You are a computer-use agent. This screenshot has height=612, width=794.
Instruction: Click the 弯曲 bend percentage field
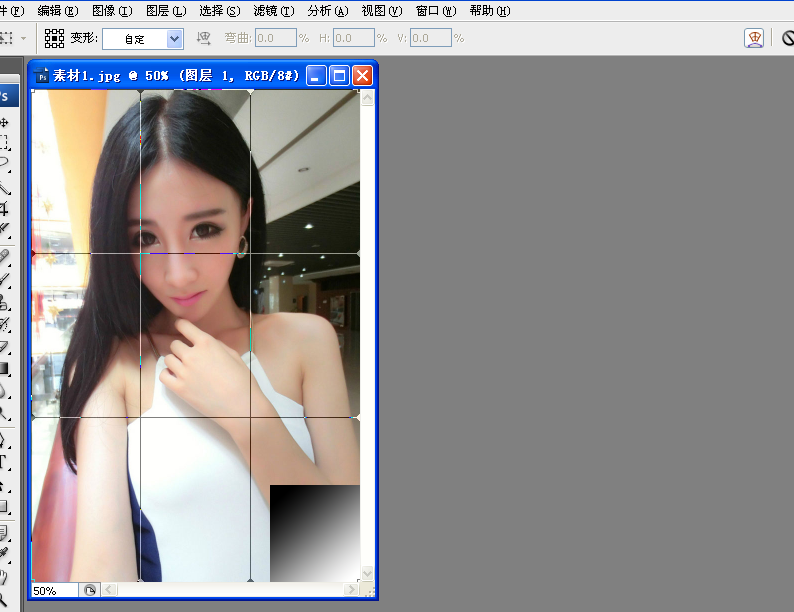275,38
